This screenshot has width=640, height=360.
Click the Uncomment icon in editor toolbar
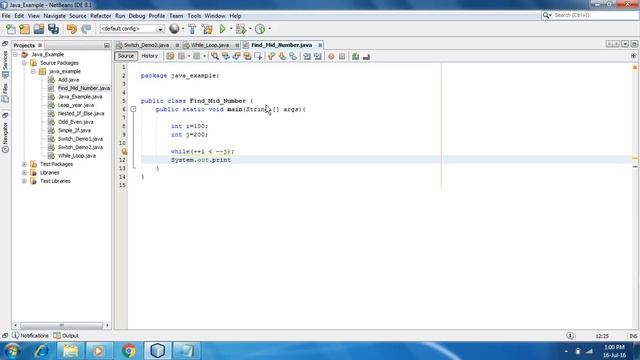(366, 56)
